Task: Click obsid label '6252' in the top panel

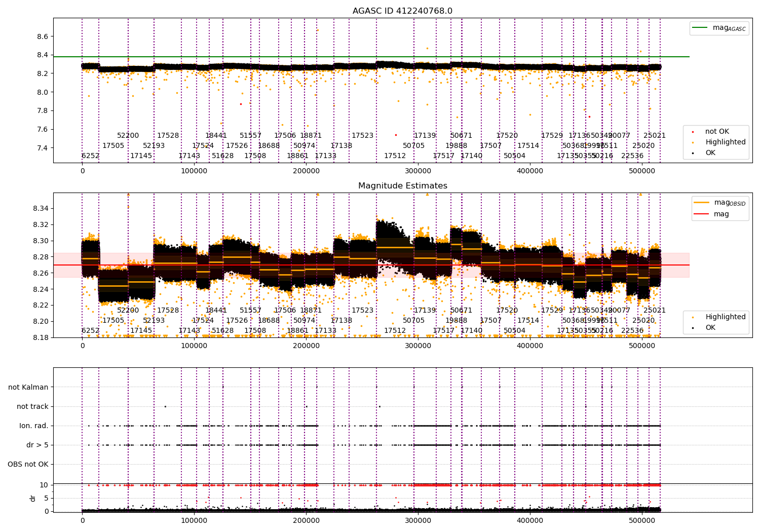Action: (91, 156)
